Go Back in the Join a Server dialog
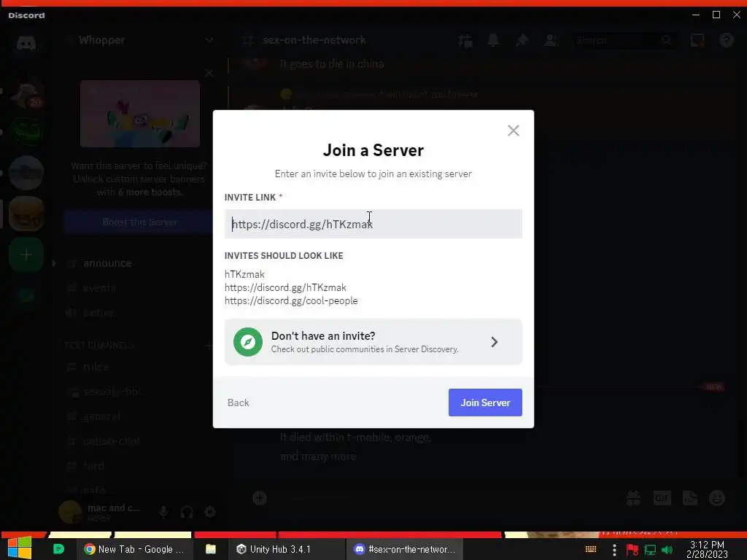The height and width of the screenshot is (560, 747). pos(239,402)
